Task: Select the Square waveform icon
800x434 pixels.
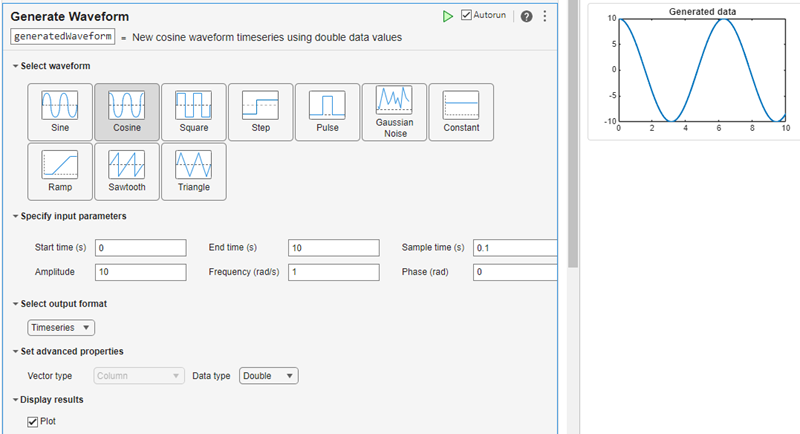Action: click(193, 111)
